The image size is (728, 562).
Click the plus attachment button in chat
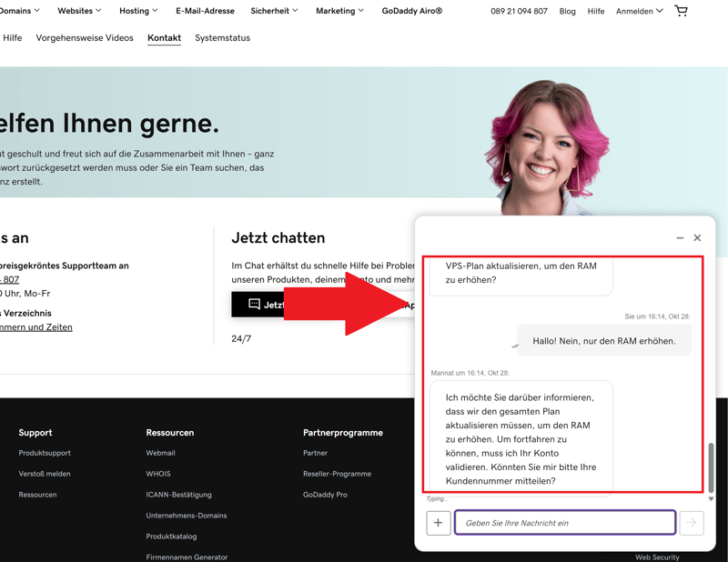click(x=438, y=523)
